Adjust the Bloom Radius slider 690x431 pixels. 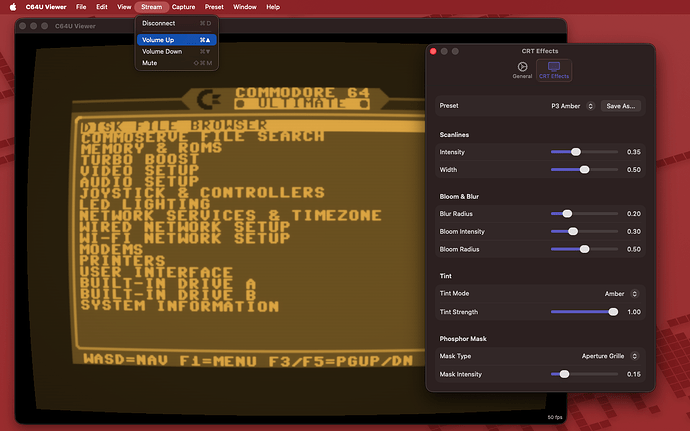(584, 249)
